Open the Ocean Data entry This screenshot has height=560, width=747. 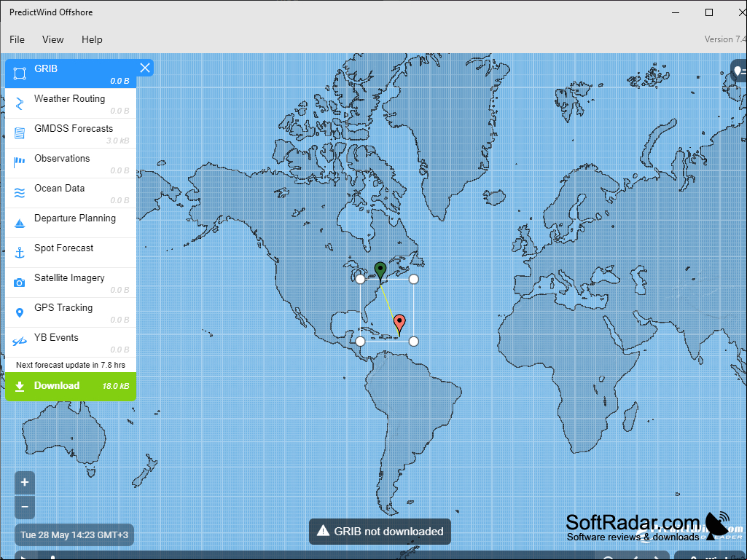tap(71, 193)
